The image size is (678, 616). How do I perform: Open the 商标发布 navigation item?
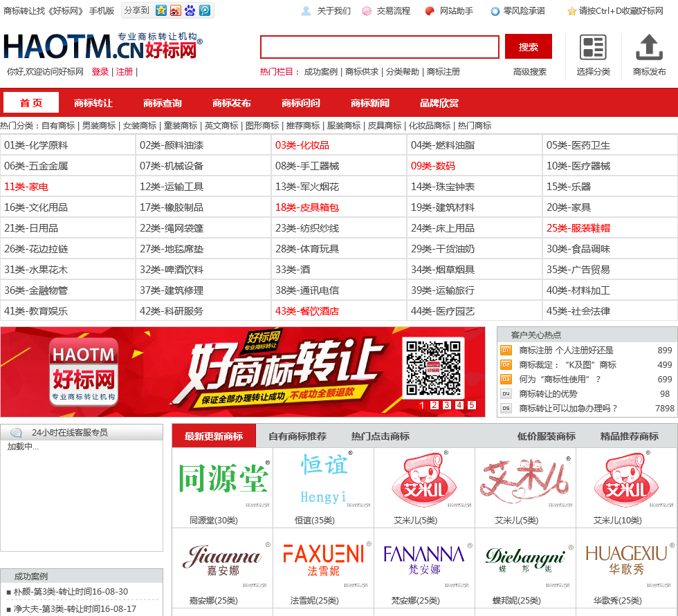point(232,103)
